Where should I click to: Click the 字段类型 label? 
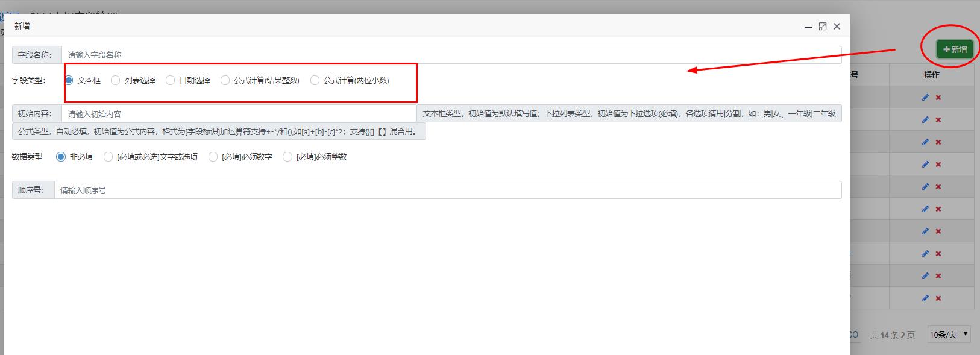pos(28,80)
